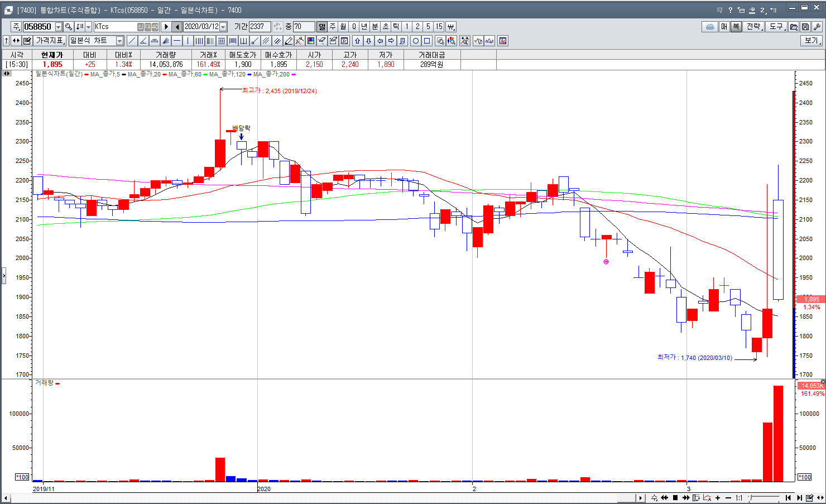Click the previous stock back arrow
The width and height of the screenshot is (826, 504).
pyautogui.click(x=177, y=26)
